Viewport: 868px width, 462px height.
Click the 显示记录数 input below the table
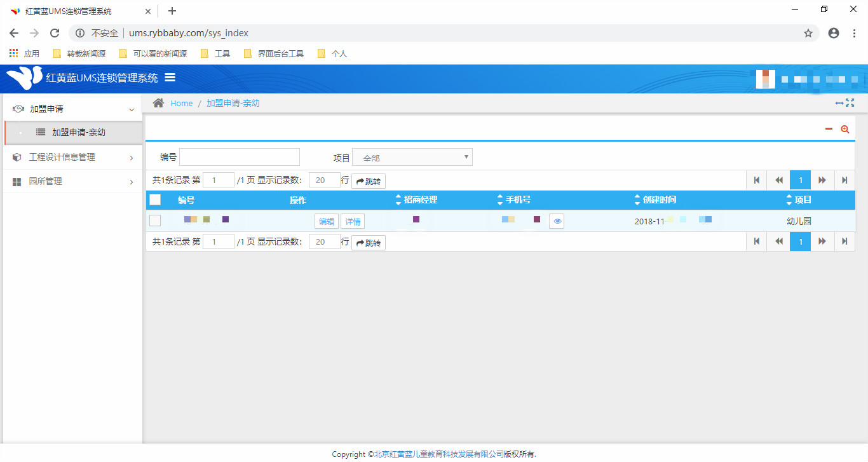(325, 241)
